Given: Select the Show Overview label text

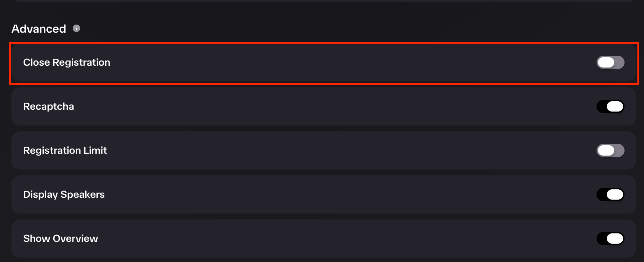Looking at the screenshot, I should tap(61, 239).
